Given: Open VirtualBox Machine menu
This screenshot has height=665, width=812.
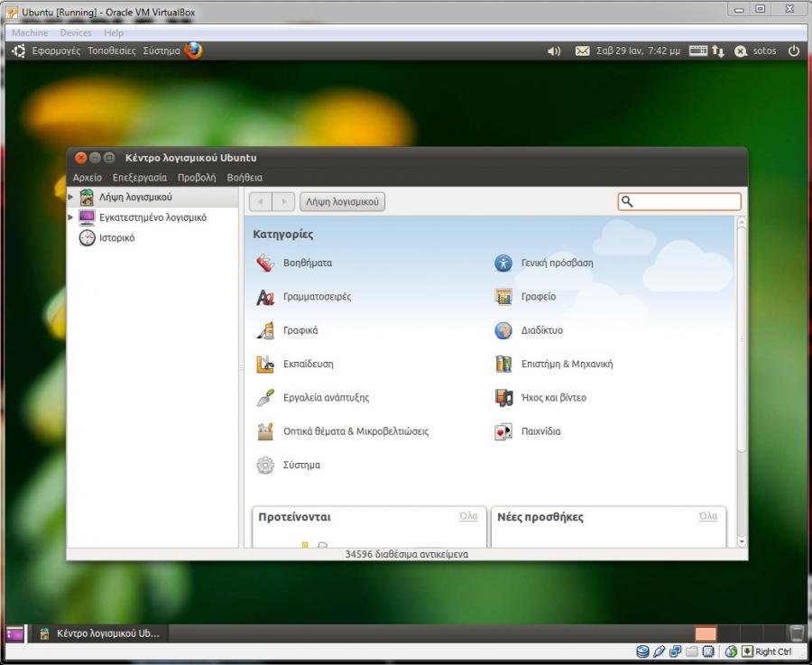Looking at the screenshot, I should [30, 32].
